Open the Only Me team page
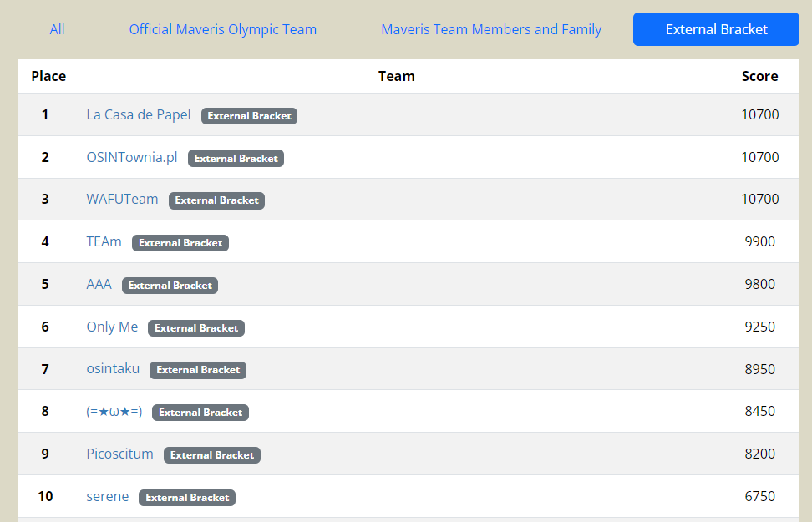This screenshot has width=812, height=522. [x=112, y=327]
